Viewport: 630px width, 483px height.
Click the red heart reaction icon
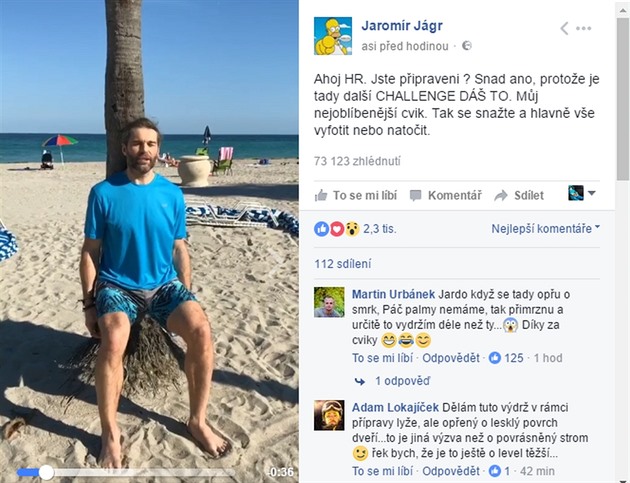(x=337, y=229)
